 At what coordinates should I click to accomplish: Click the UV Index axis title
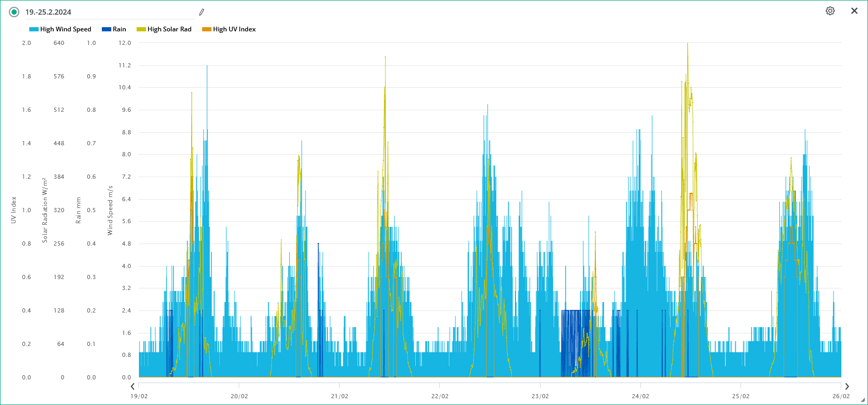[14, 210]
